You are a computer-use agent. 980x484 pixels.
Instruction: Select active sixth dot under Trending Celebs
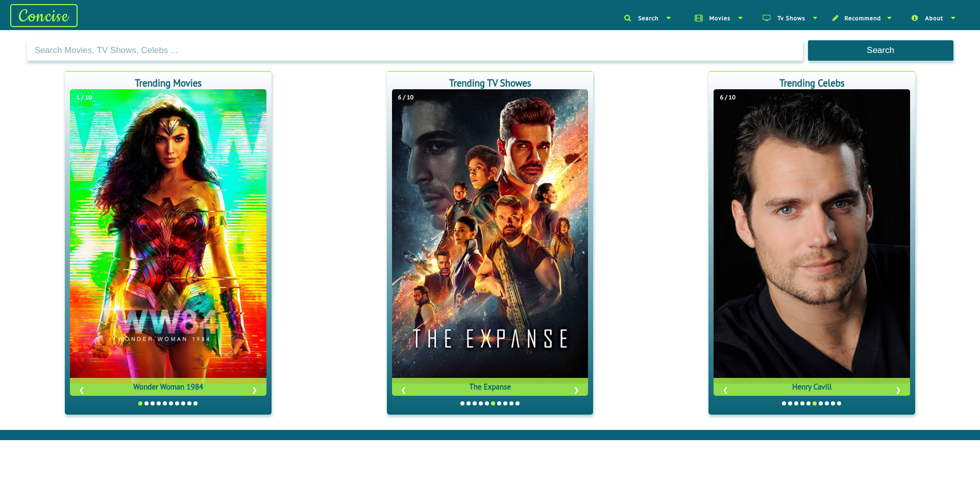coord(815,403)
